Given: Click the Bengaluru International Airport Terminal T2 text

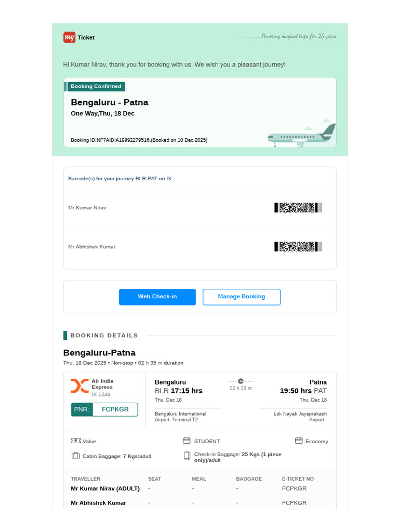Looking at the screenshot, I should 180,417.
